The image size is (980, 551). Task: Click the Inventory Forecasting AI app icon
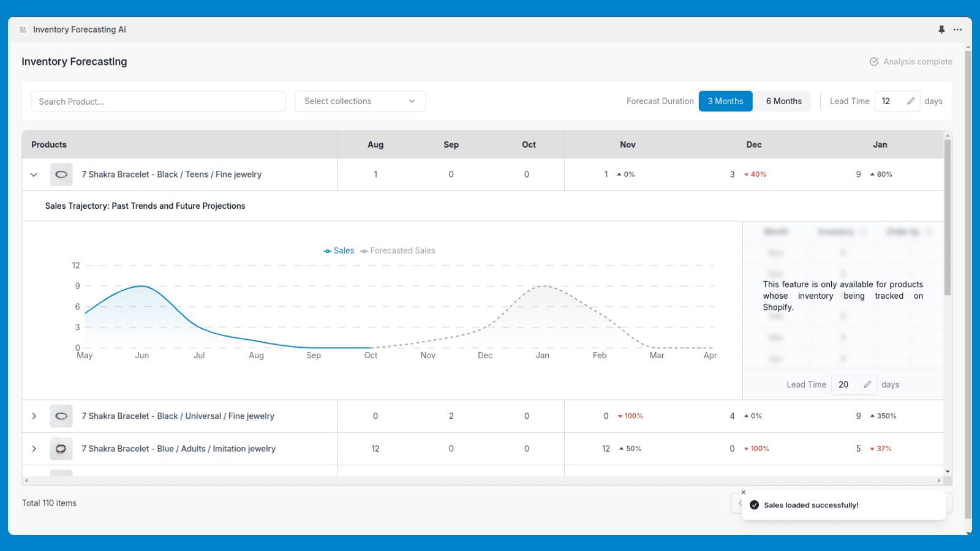tap(23, 29)
